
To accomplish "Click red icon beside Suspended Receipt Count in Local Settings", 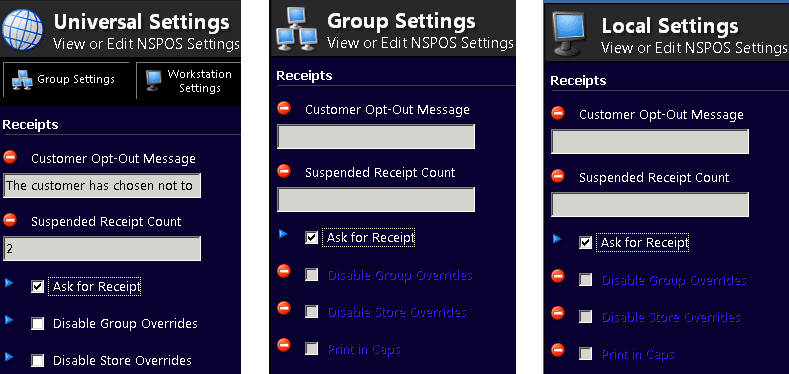I will pyautogui.click(x=558, y=176).
